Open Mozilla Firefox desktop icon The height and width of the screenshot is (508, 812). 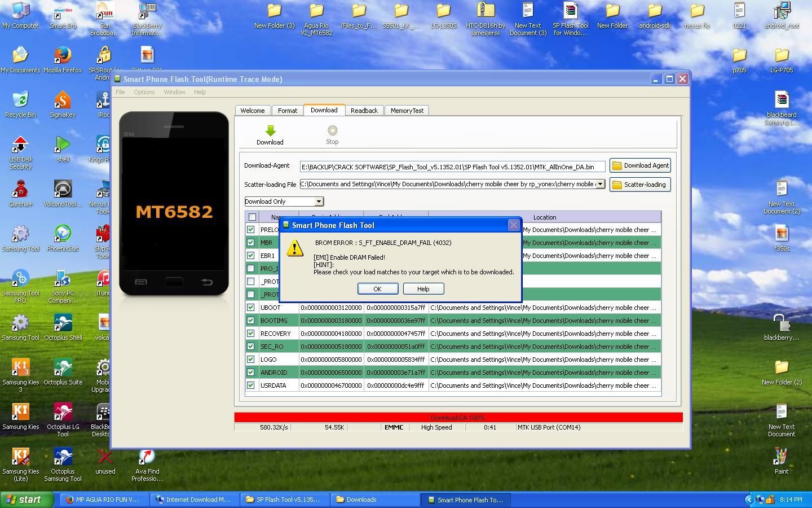tap(63, 60)
